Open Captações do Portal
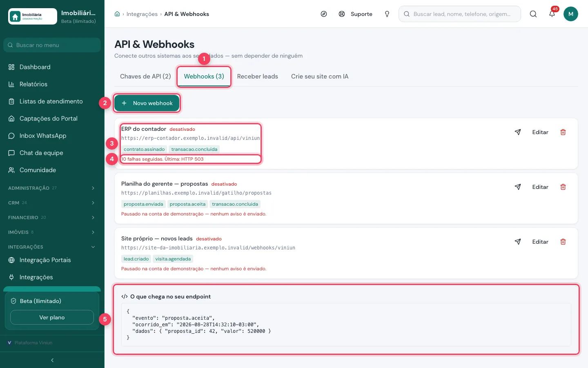 (52, 119)
